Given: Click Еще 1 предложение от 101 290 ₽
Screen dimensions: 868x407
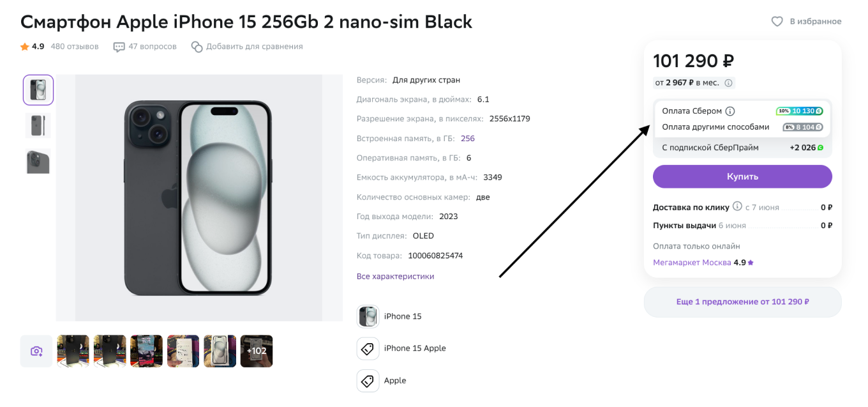Looking at the screenshot, I should click(742, 302).
